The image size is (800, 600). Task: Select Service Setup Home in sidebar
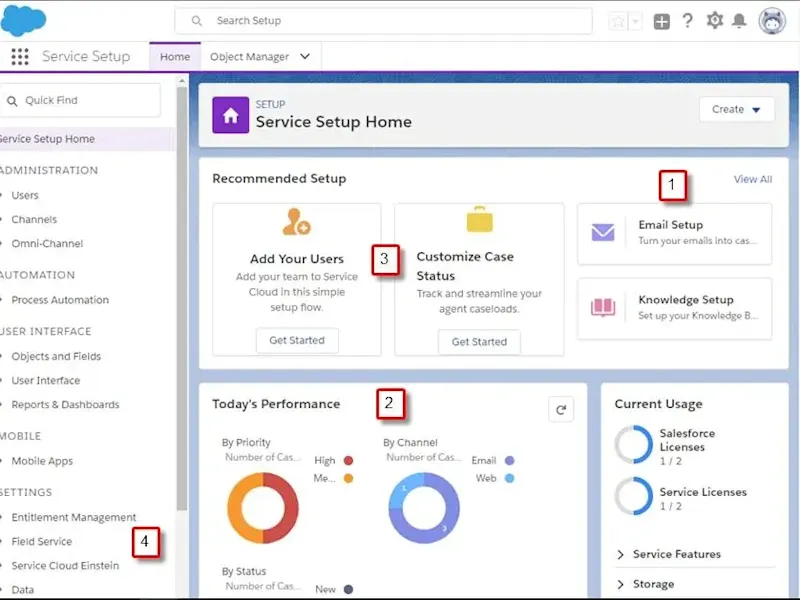click(x=86, y=139)
